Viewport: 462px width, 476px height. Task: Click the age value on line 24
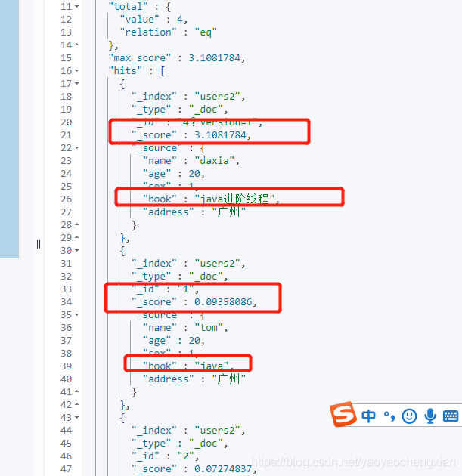pos(194,174)
